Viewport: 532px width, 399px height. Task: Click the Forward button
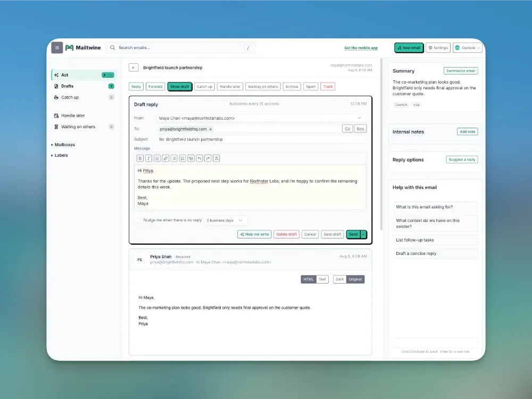155,87
